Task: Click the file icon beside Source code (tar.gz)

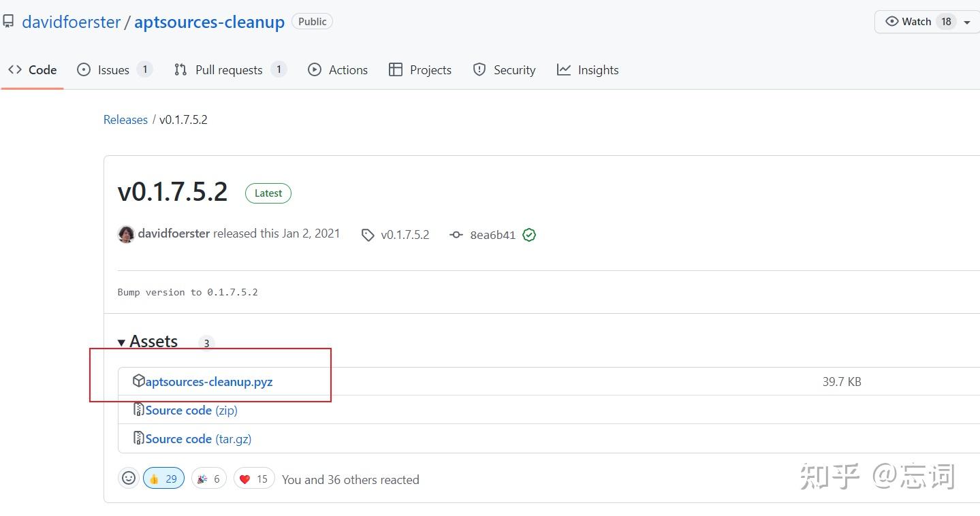Action: 138,438
